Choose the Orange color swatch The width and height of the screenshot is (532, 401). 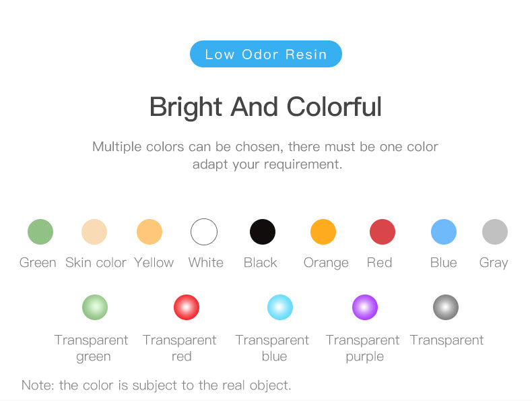323,232
